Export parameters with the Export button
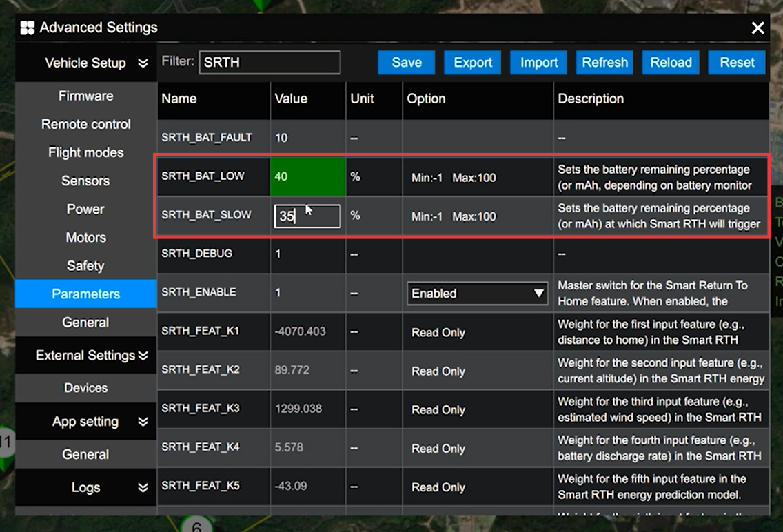The image size is (783, 532). [473, 63]
